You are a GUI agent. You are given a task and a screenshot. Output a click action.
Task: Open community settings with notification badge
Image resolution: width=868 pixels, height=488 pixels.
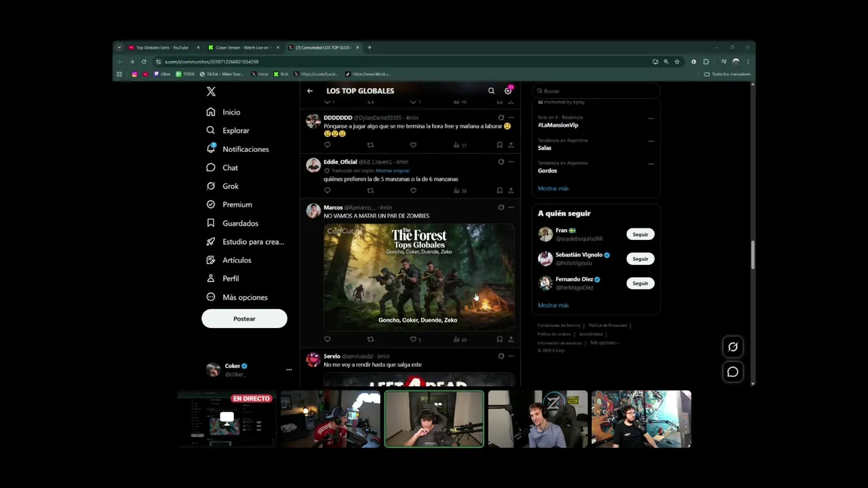click(508, 90)
